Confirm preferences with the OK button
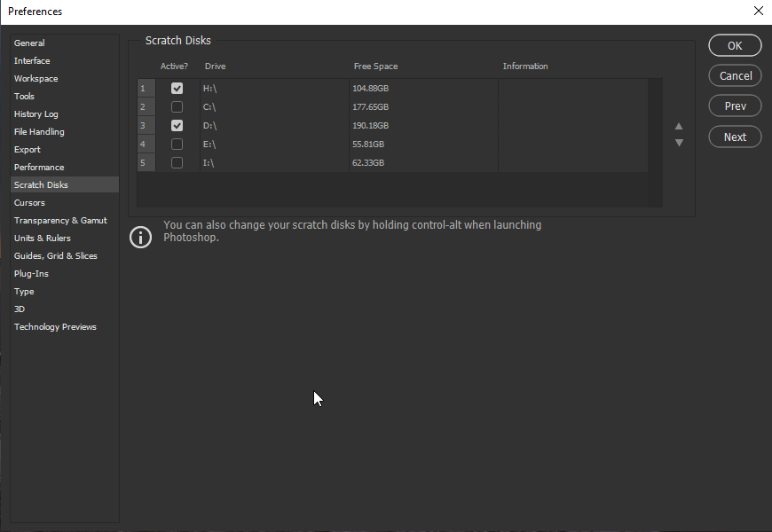Screen dimensions: 772x532 pos(735,44)
